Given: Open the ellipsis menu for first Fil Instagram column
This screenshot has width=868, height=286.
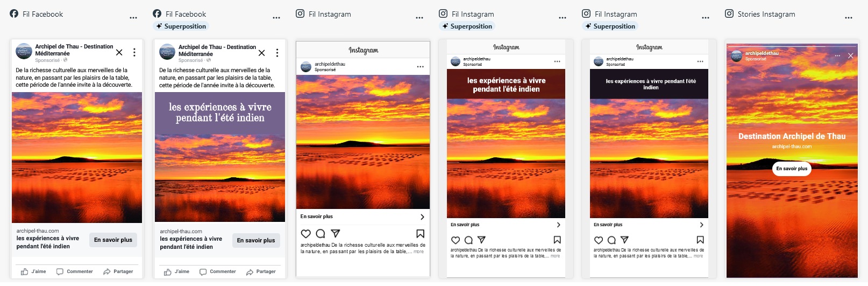Looking at the screenshot, I should (419, 18).
